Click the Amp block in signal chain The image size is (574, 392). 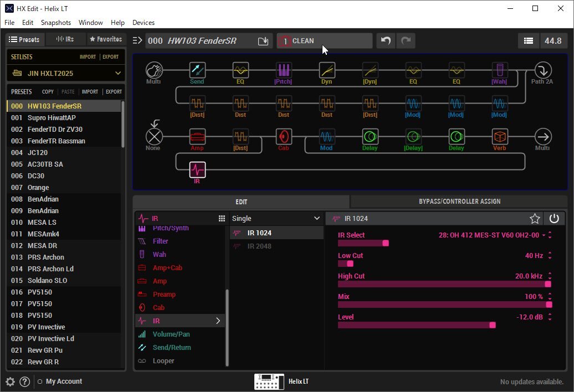197,137
